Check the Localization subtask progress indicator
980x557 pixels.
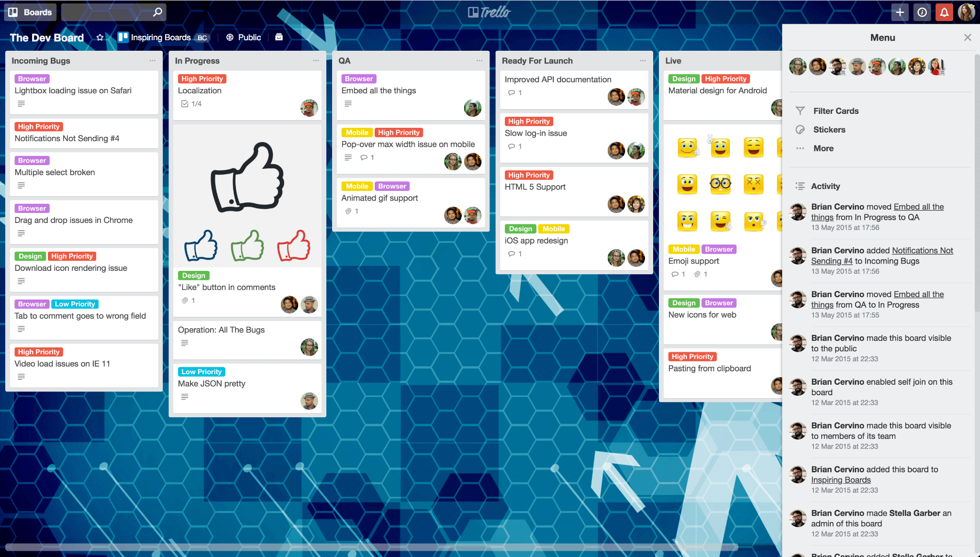coord(190,103)
